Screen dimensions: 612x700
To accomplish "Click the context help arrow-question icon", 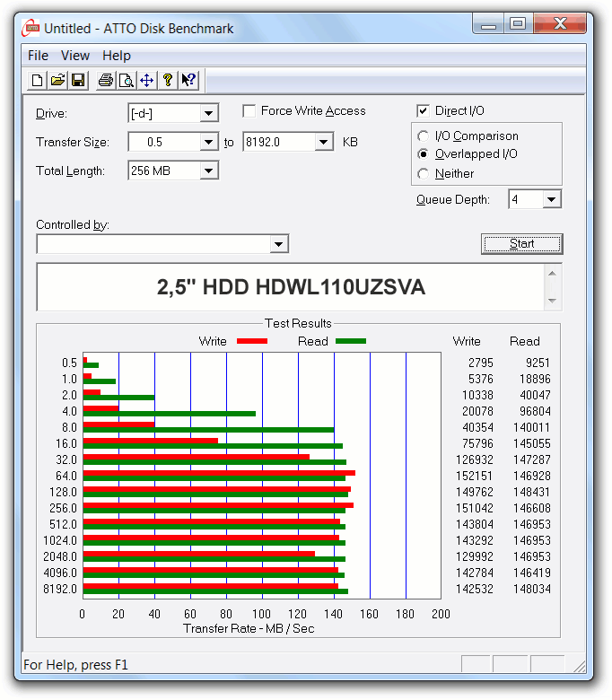I will (x=188, y=81).
